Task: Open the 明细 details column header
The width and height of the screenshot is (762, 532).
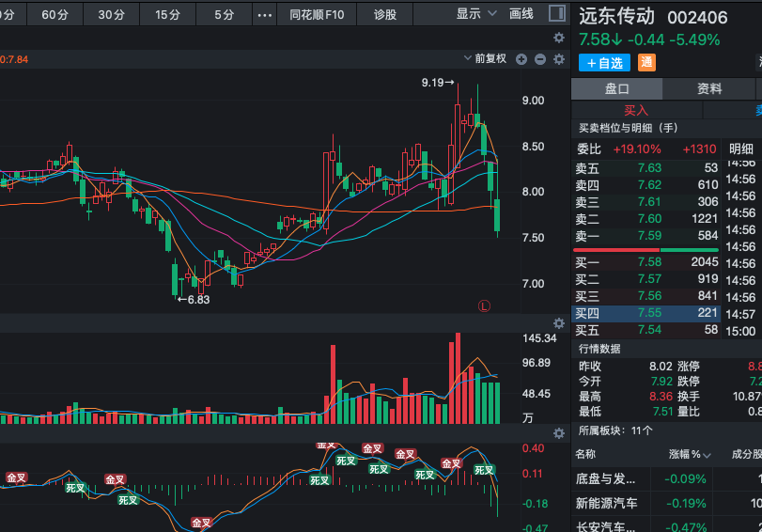Action: (x=740, y=149)
